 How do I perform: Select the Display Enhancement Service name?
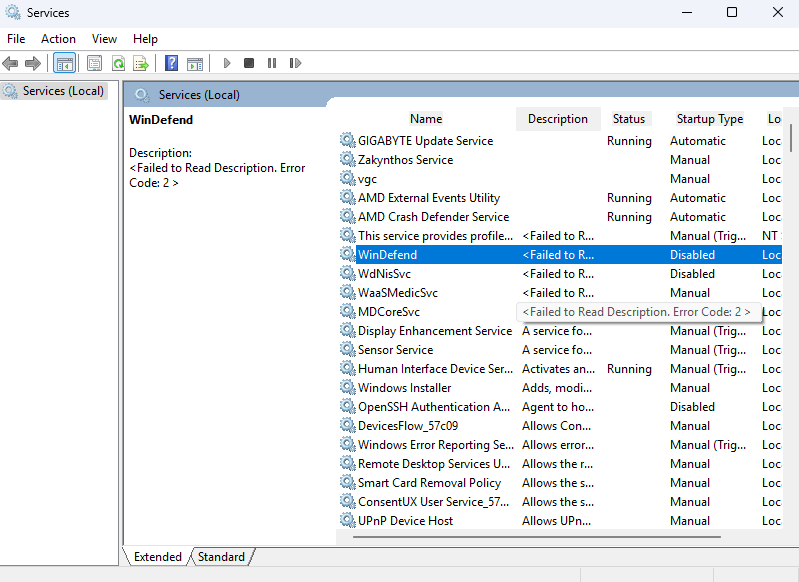pos(435,331)
